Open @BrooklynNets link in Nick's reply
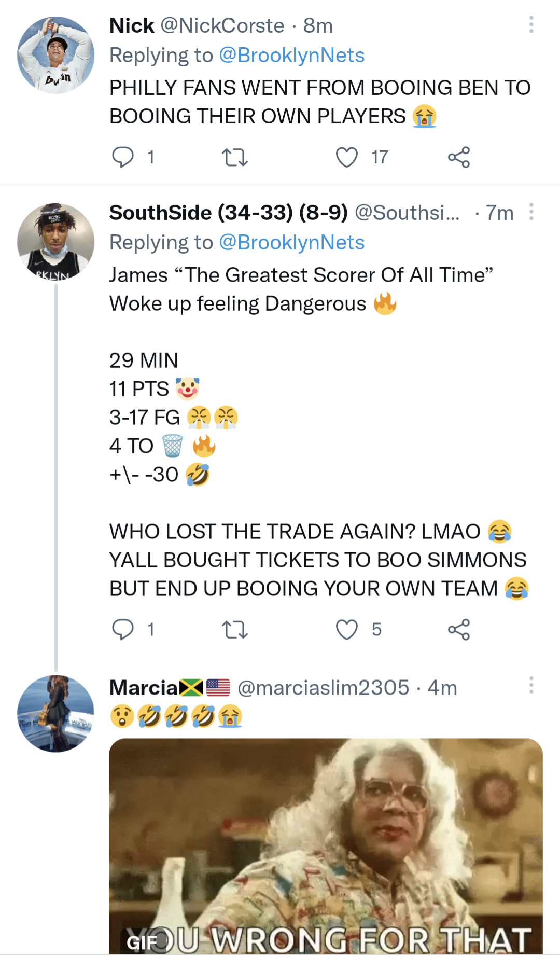This screenshot has height=957, width=560. click(x=291, y=56)
